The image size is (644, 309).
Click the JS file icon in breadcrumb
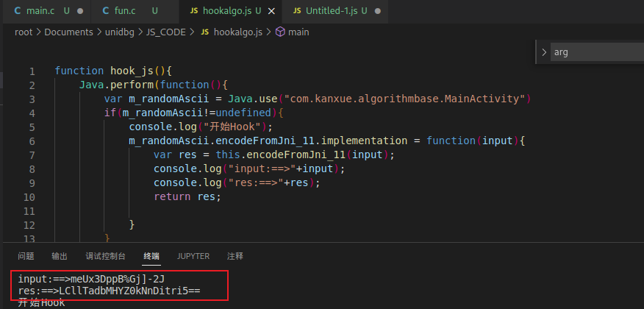tap(204, 32)
